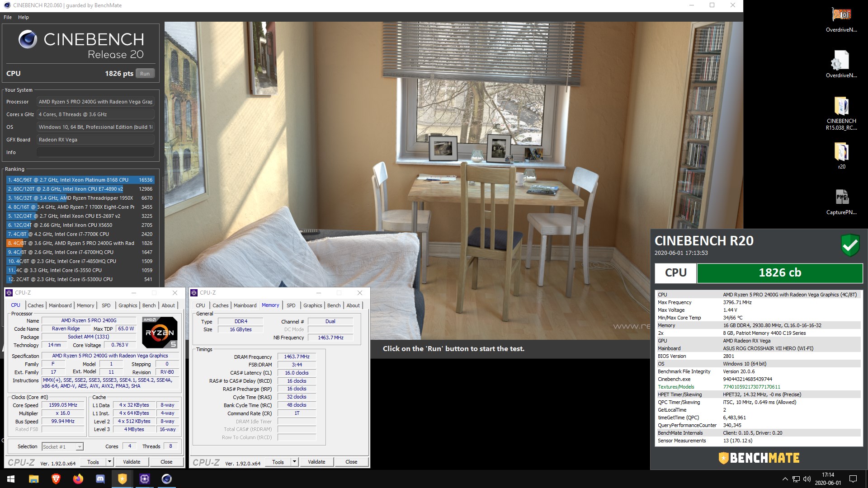868x488 pixels.
Task: Switch to CPU-Z taskbar icon
Action: coord(145,479)
